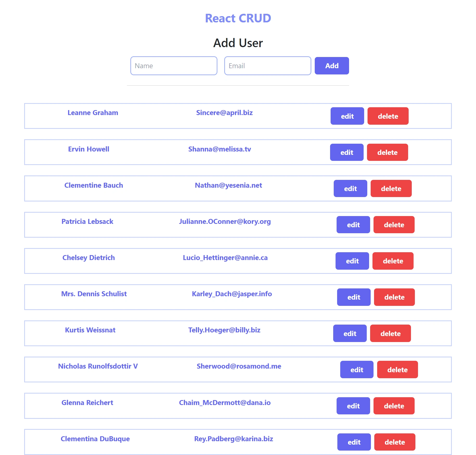Edit Clementine Bauch's user record
The width and height of the screenshot is (476, 455).
pos(350,188)
